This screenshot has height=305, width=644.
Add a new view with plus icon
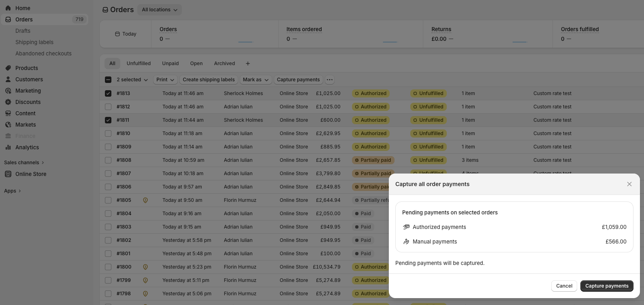point(248,64)
